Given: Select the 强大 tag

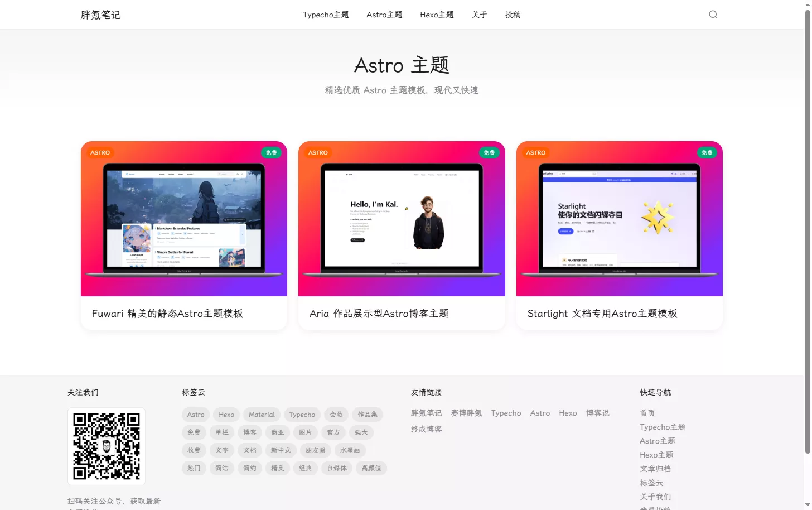Looking at the screenshot, I should (x=361, y=432).
